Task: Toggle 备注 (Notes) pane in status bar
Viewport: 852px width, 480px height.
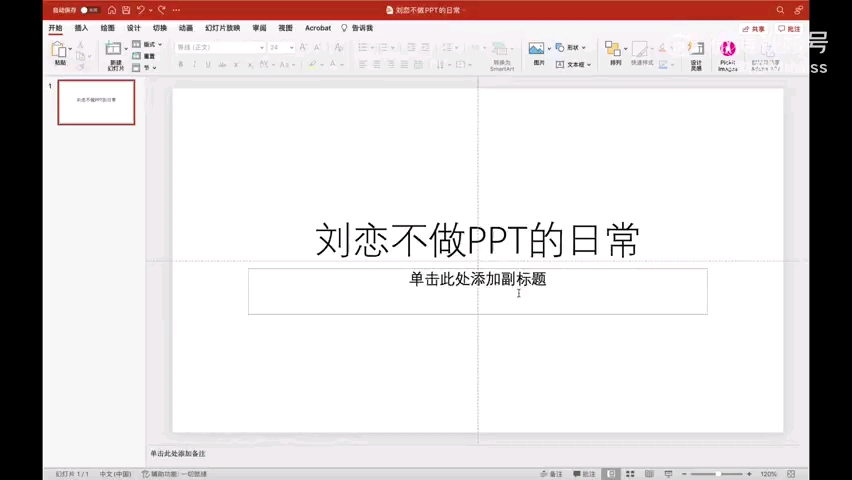Action: click(551, 474)
